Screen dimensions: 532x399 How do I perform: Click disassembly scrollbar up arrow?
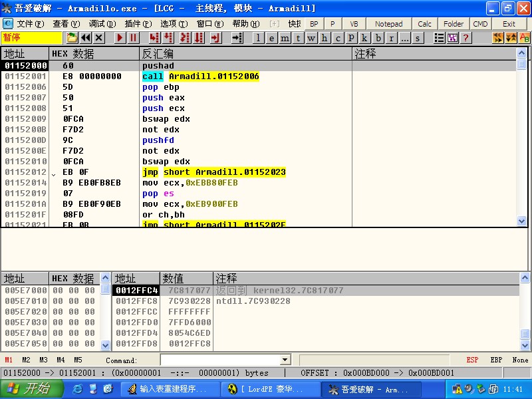click(x=522, y=53)
